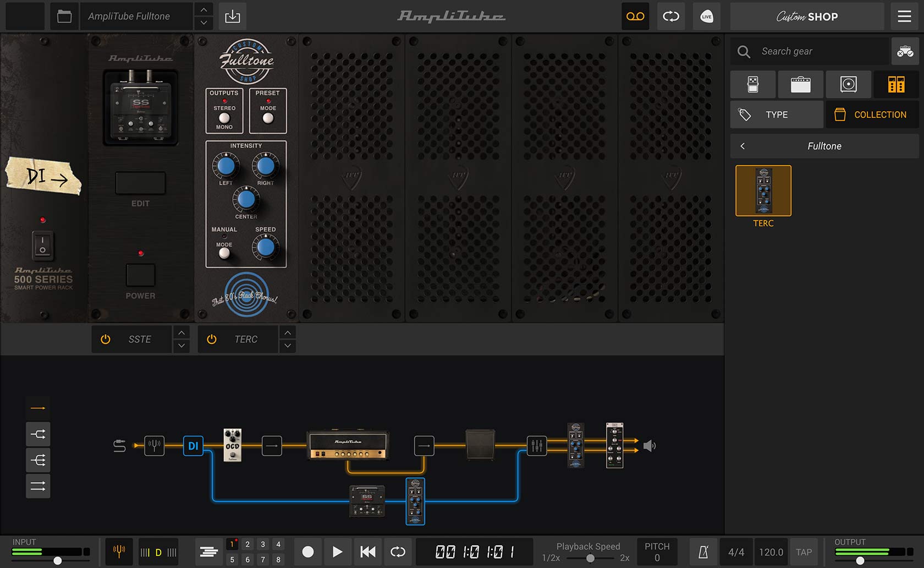This screenshot has width=924, height=568.
Task: Toggle the TERC power button
Action: 212,339
